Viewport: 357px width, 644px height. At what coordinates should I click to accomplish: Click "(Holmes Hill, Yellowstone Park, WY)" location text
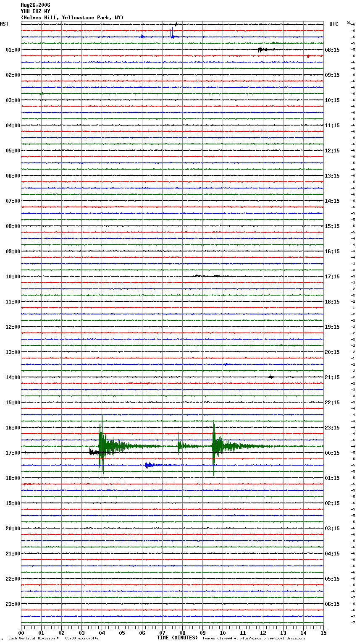click(x=72, y=18)
